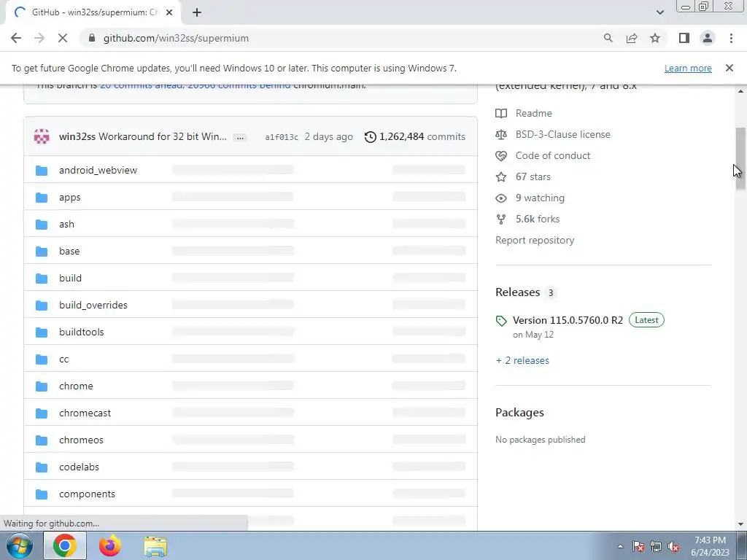Open a new browser tab

(197, 12)
